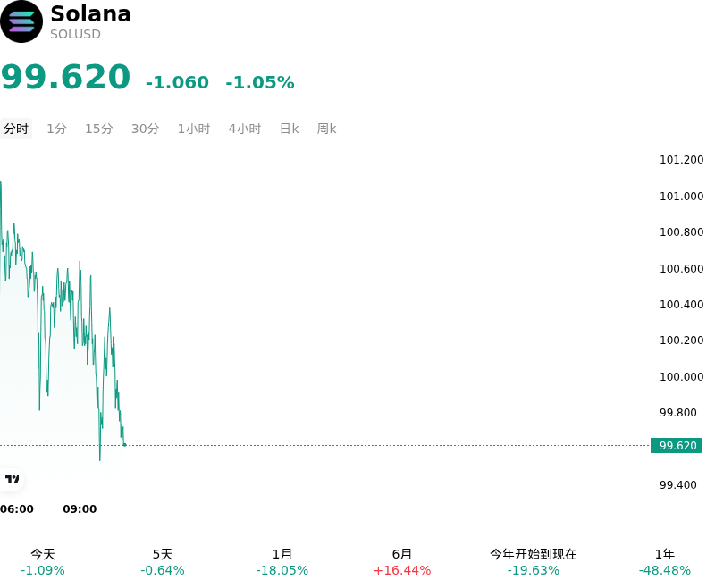Image resolution: width=715 pixels, height=588 pixels.
Task: Show the 6月 performance range
Action: pos(401,562)
